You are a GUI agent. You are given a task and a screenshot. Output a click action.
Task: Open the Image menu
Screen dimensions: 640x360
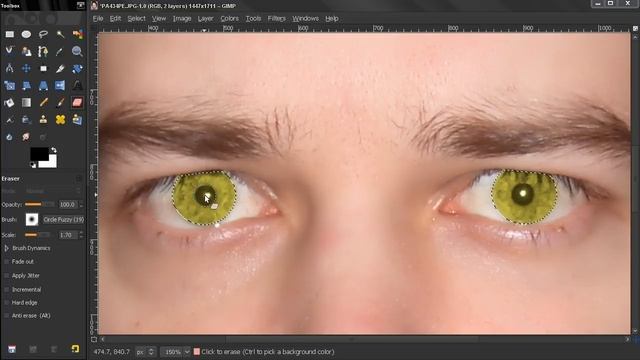pyautogui.click(x=182, y=18)
